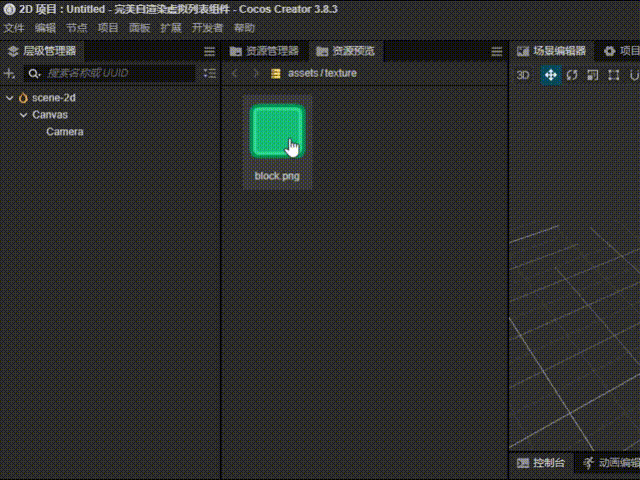Collapse the Canvas tree node
Viewport: 640px width, 480px height.
point(24,115)
